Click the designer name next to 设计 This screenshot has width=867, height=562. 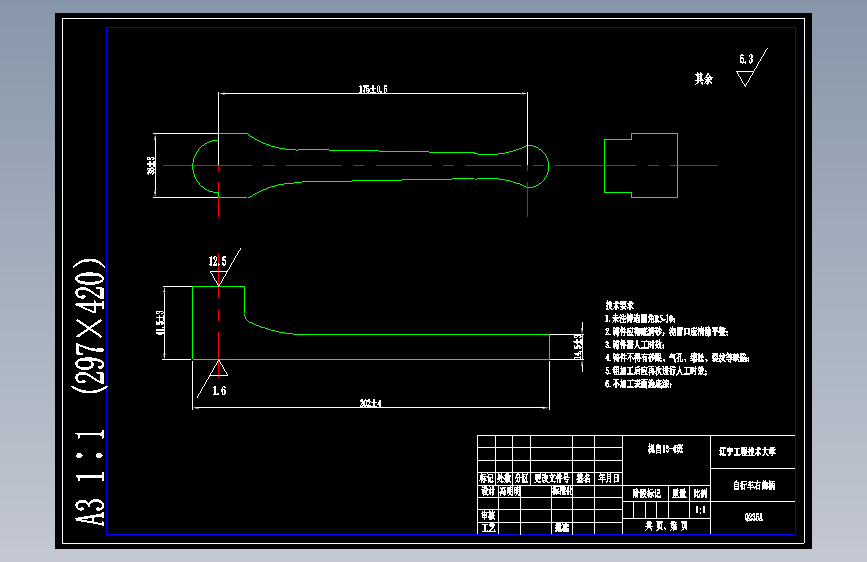click(x=509, y=491)
